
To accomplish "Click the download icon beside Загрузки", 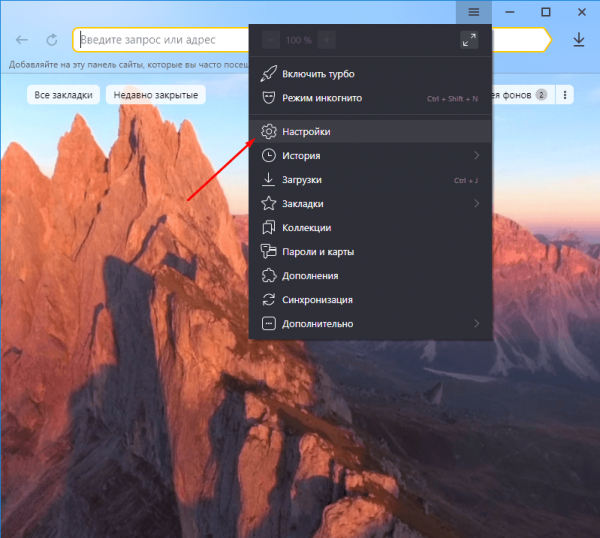I will [269, 179].
